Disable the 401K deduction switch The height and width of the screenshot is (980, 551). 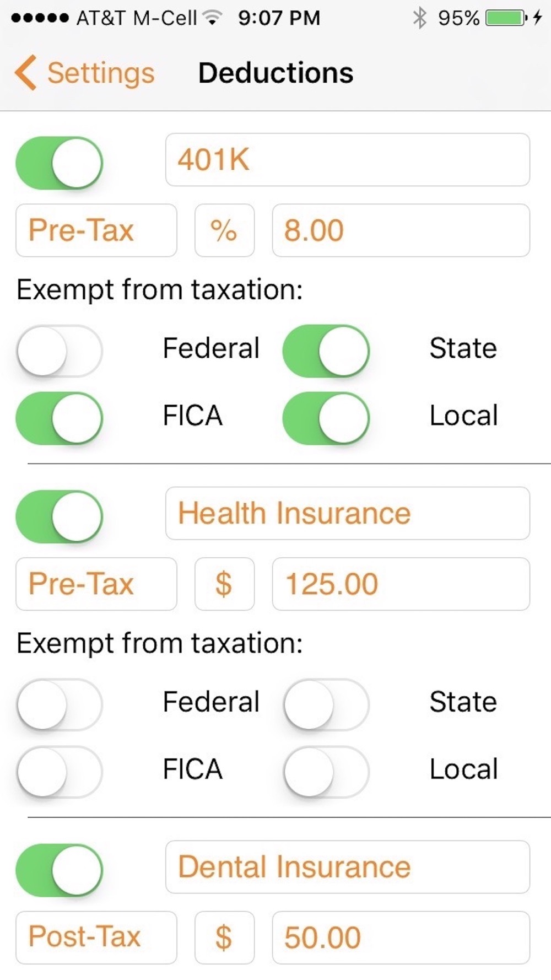coord(59,163)
